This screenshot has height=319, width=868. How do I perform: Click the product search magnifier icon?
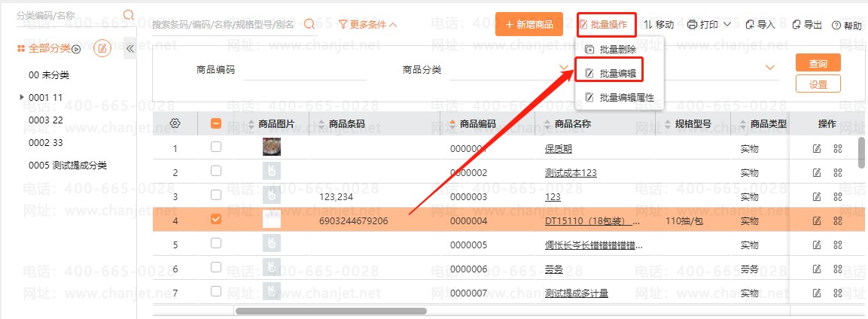(309, 24)
